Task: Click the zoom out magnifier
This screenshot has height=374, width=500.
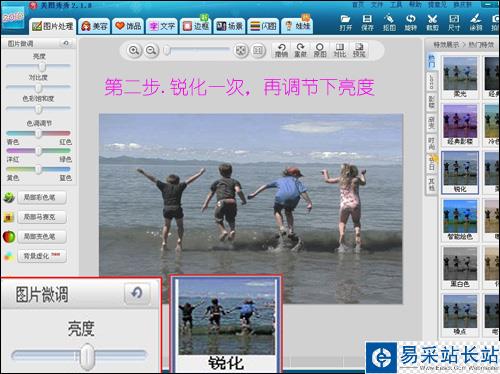Action: click(x=151, y=50)
